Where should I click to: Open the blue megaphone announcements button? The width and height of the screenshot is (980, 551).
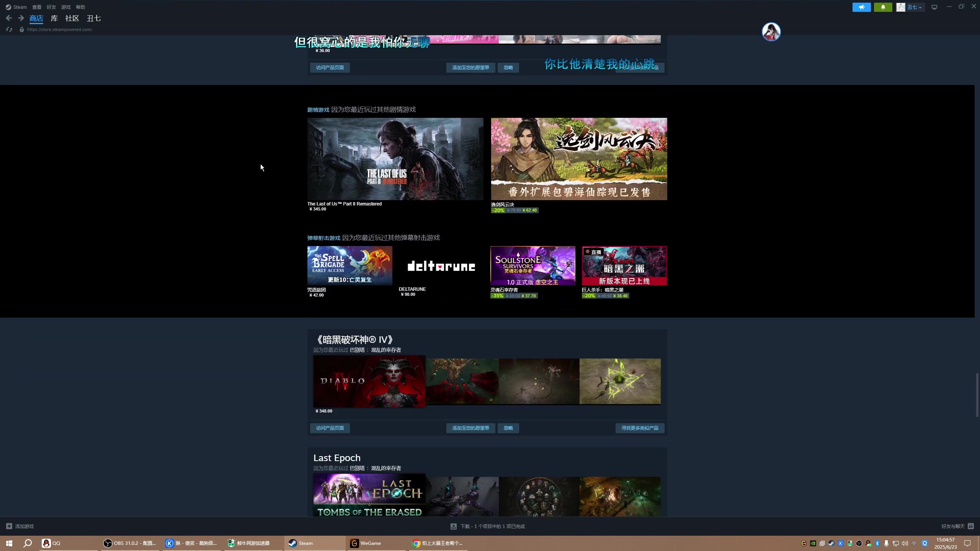click(861, 7)
